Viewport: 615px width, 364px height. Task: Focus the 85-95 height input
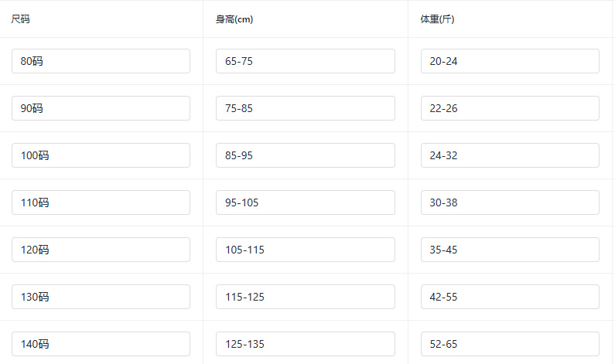point(305,155)
